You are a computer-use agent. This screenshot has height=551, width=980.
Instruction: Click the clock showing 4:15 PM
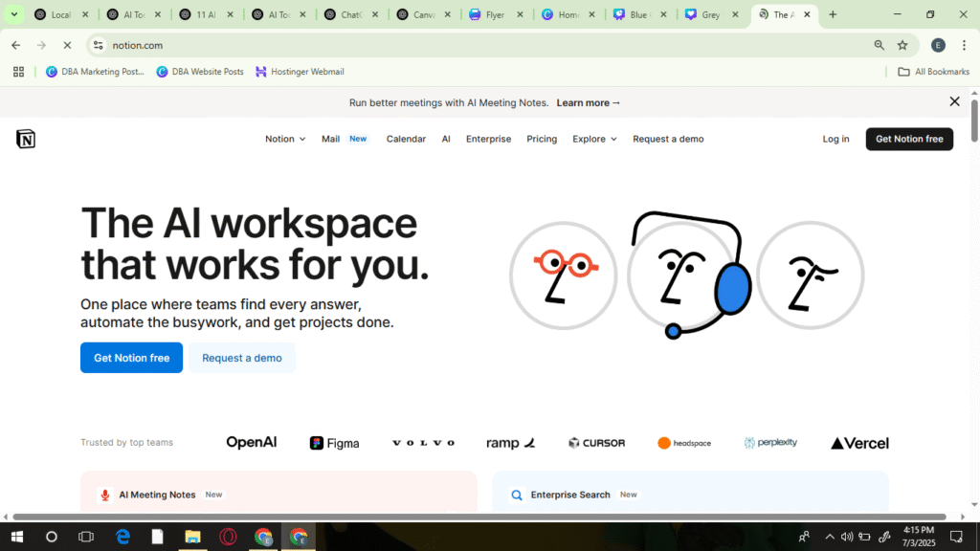click(x=918, y=537)
